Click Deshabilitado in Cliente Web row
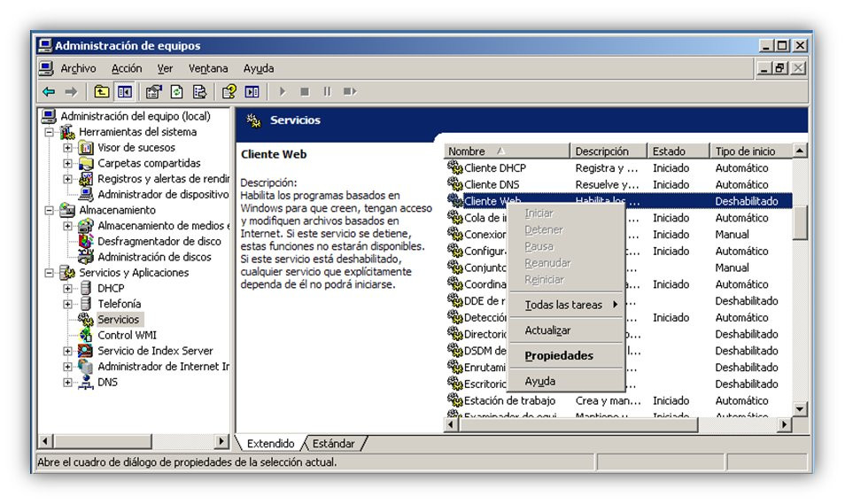Screen dimensions: 845x504 point(747,201)
